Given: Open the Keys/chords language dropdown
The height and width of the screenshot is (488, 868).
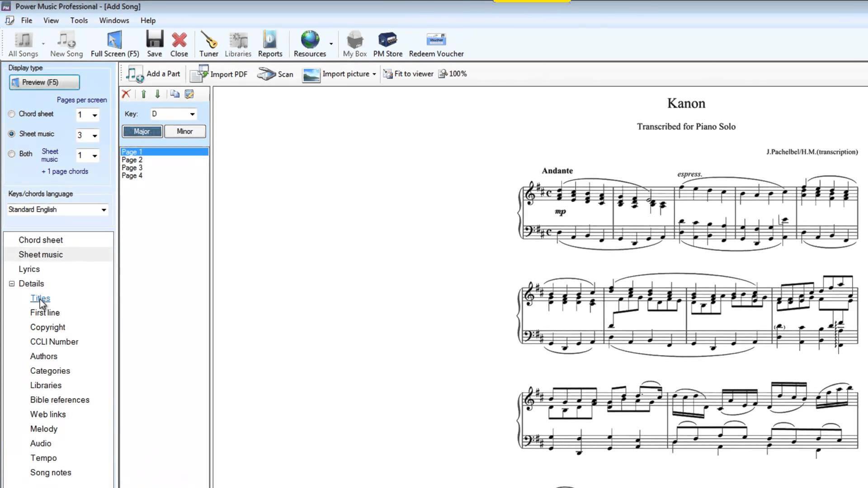Looking at the screenshot, I should click(x=103, y=209).
